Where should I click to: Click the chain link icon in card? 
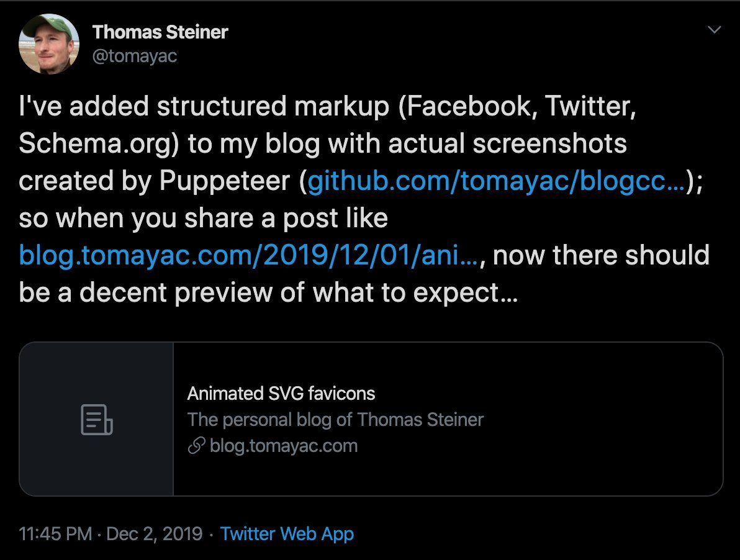click(x=196, y=445)
